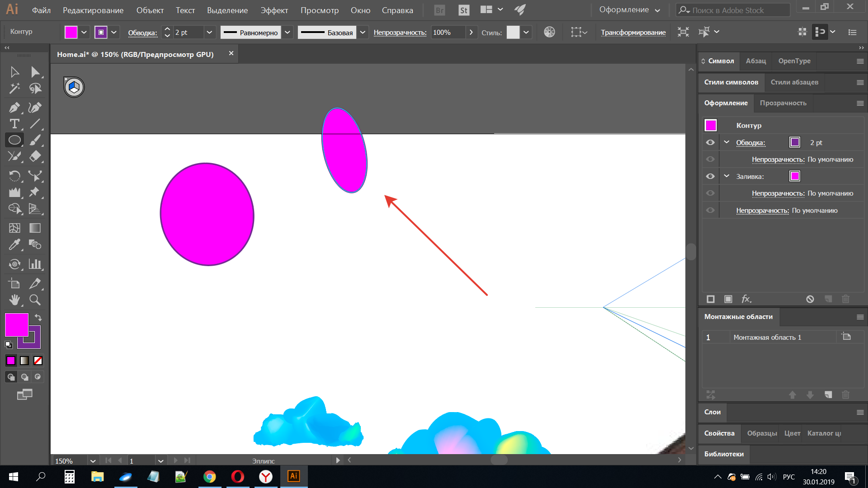
Task: Click Монтажная область 1 row
Action: tap(783, 338)
